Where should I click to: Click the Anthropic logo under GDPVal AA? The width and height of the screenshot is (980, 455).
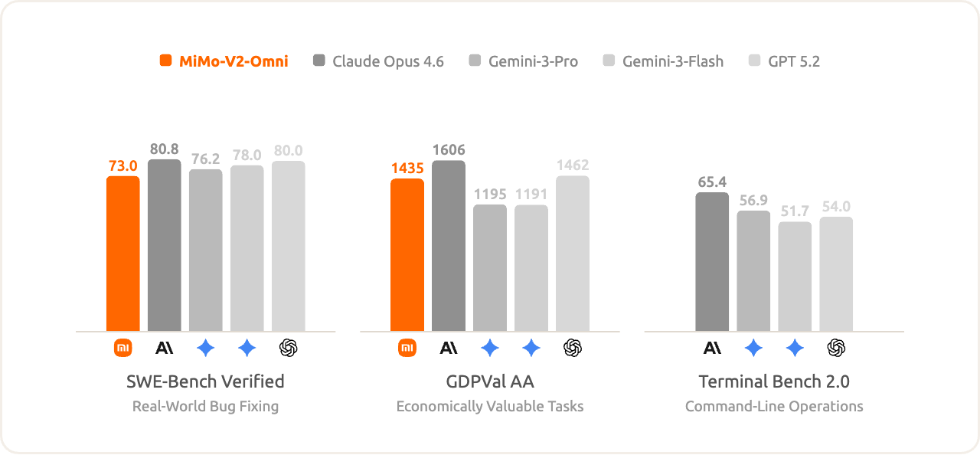(x=449, y=348)
